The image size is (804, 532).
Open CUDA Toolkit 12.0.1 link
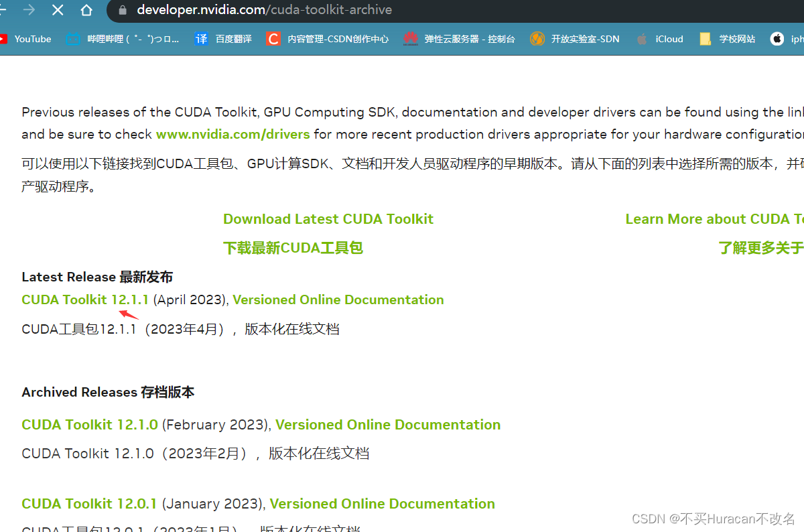click(89, 504)
